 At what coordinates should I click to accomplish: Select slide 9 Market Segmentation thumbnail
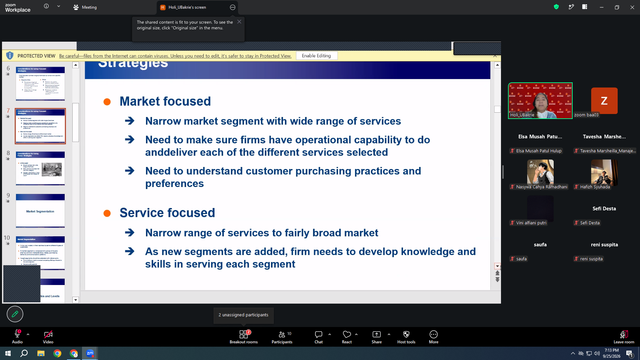click(x=40, y=211)
